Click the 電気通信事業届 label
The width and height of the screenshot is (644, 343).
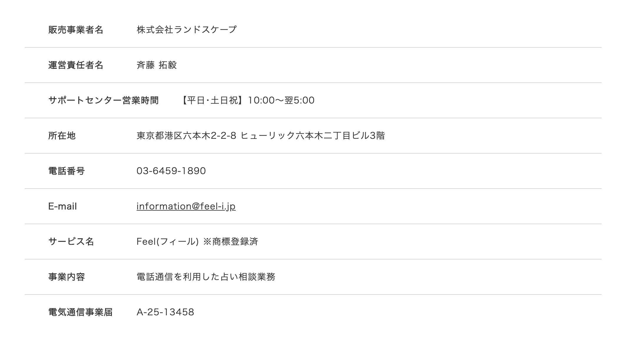[x=80, y=312]
